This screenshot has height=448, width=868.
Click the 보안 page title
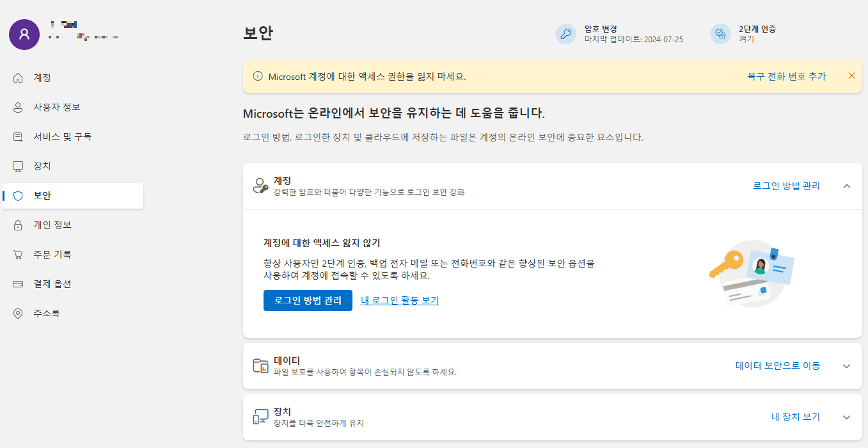(x=258, y=33)
